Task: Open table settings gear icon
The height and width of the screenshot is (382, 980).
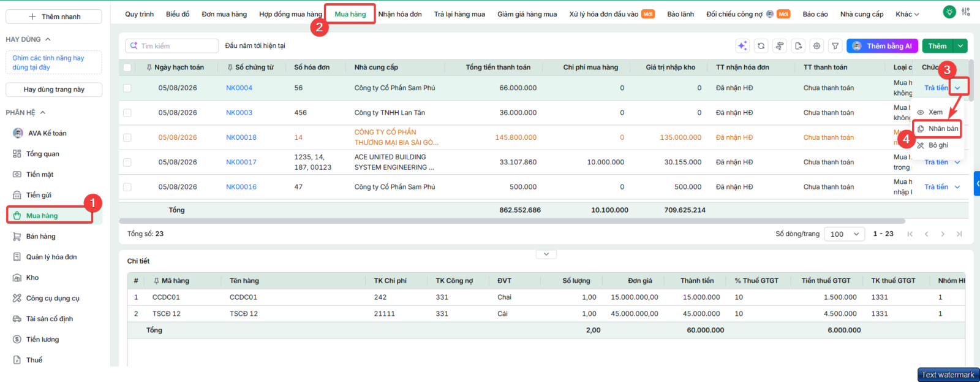Action: [816, 46]
